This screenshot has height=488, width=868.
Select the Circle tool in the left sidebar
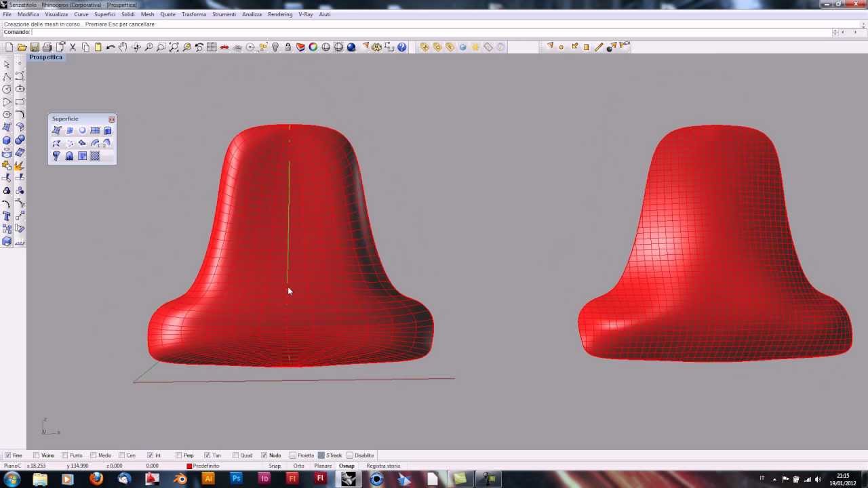7,89
